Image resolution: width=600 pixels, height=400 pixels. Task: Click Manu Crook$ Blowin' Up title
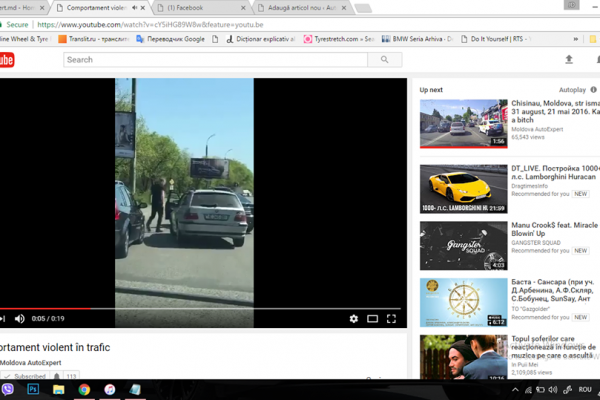[x=555, y=229]
